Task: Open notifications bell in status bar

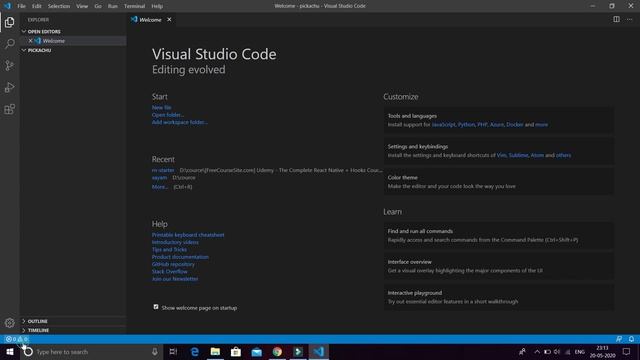Action: click(631, 339)
